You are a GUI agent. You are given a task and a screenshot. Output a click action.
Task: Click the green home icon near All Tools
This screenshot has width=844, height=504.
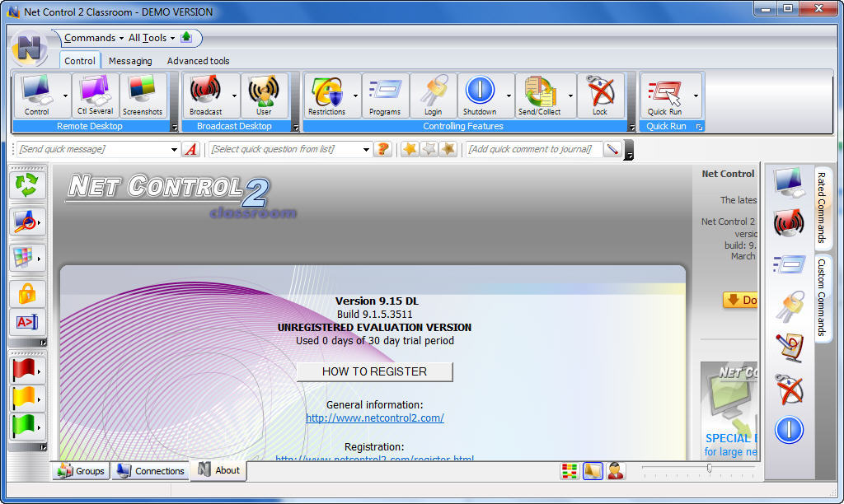186,37
